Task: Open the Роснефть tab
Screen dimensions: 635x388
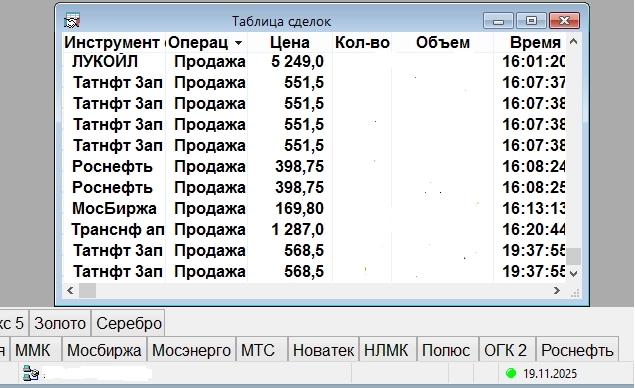Action: tap(577, 350)
